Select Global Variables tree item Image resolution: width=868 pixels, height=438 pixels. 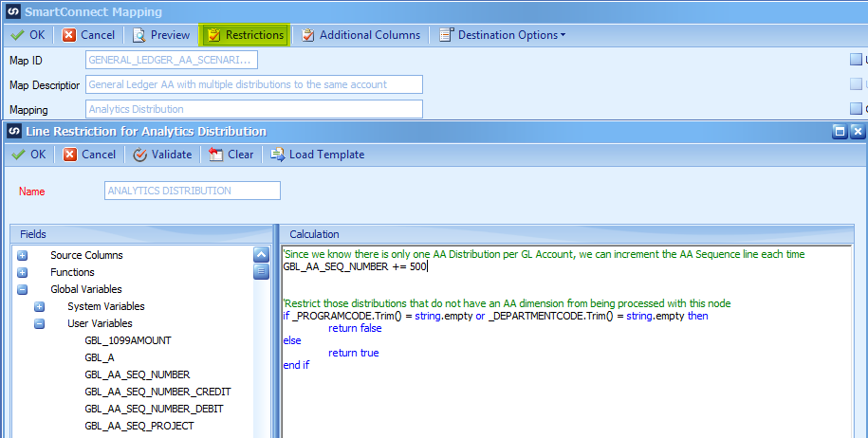(x=85, y=289)
